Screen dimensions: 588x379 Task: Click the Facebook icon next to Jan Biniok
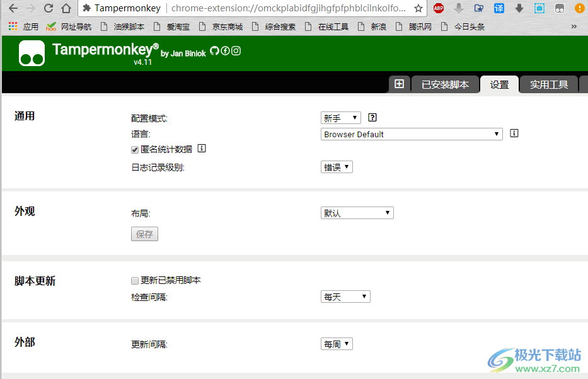pos(226,50)
